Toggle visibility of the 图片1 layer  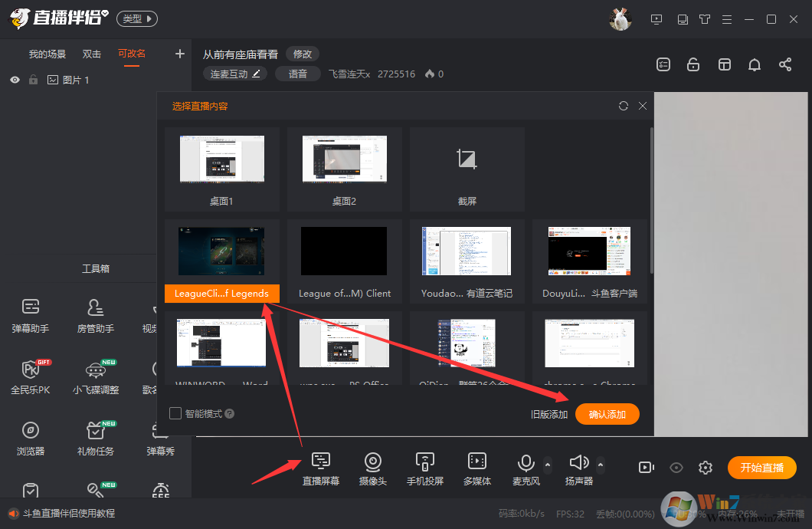(x=15, y=79)
